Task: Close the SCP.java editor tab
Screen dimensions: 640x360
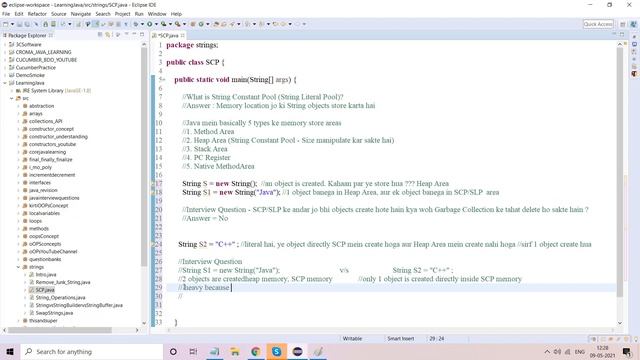Action: click(182, 36)
